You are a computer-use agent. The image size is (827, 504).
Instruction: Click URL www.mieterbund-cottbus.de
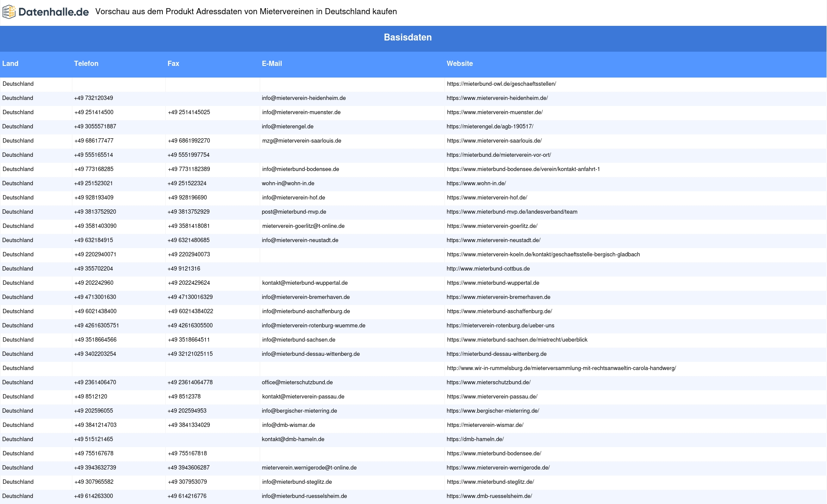488,269
